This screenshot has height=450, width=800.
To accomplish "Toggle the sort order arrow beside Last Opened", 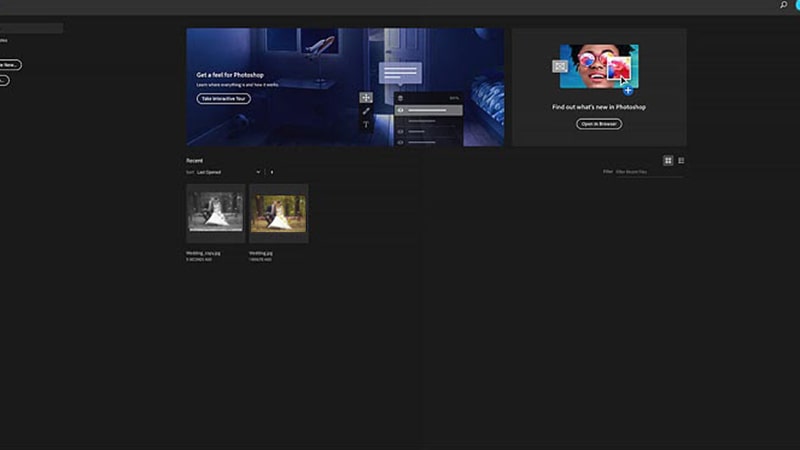I will (x=272, y=172).
